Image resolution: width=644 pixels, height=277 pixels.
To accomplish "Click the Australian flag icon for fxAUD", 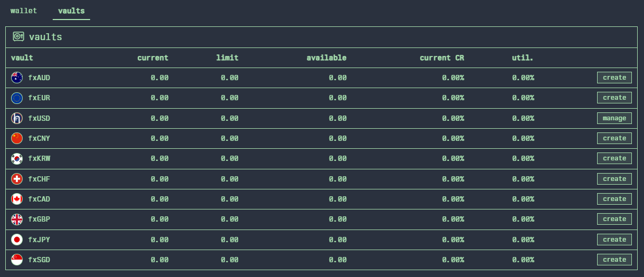I will pos(17,78).
